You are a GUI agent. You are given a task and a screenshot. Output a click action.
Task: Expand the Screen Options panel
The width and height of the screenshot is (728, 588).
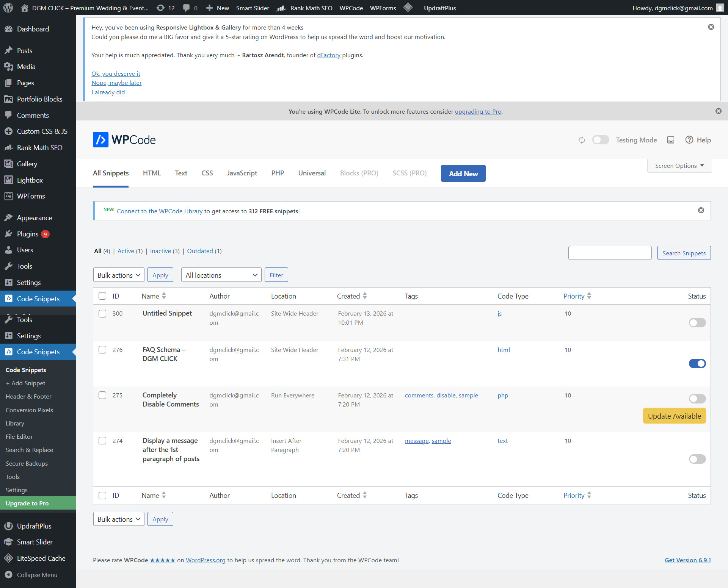coord(679,166)
